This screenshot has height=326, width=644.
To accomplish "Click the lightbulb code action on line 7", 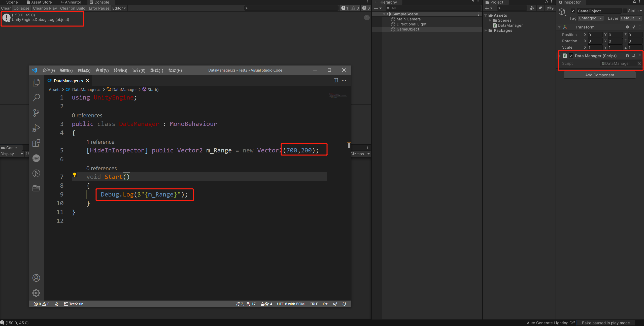I will [x=75, y=175].
